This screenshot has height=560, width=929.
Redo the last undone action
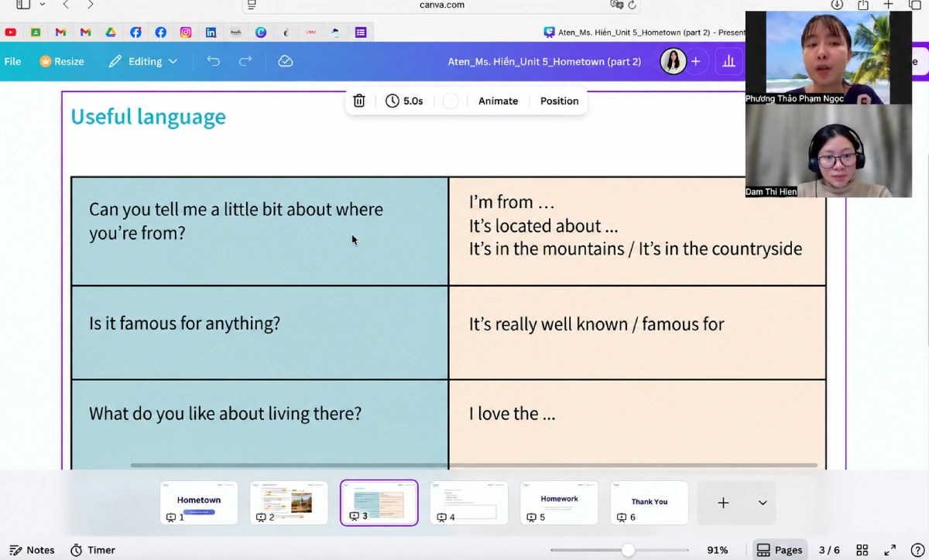click(245, 61)
